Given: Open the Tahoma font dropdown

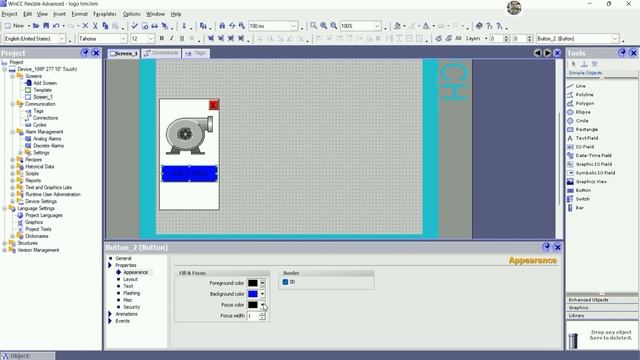Looking at the screenshot, I should [123, 38].
